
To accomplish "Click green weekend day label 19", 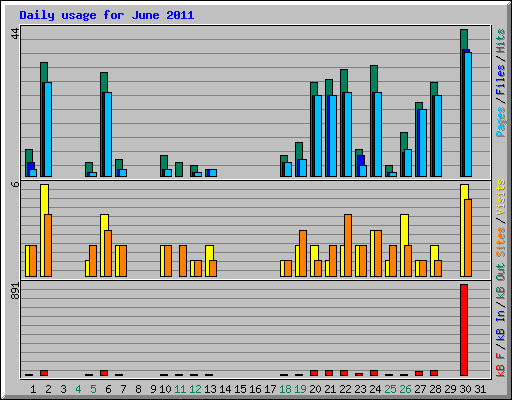I will coord(300,389).
